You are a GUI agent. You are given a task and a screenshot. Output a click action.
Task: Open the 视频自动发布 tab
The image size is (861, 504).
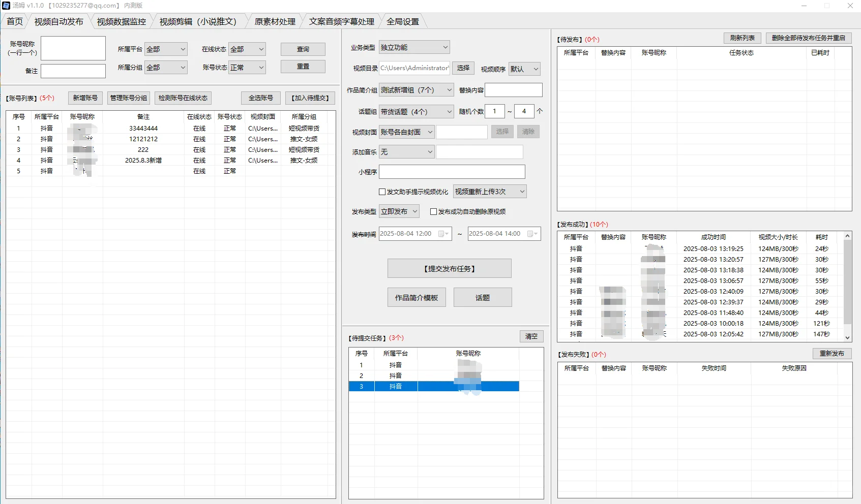point(58,21)
